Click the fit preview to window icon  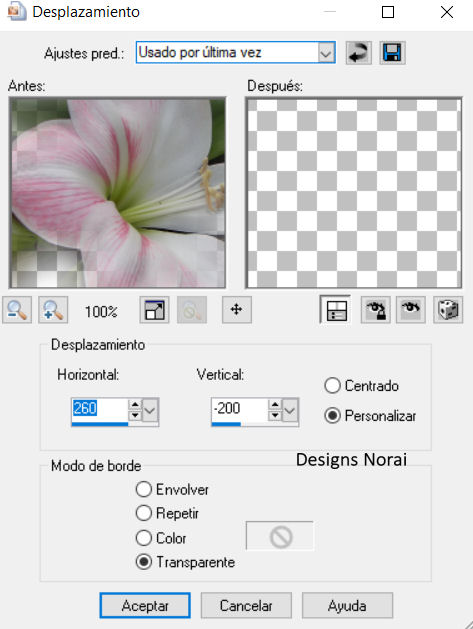(154, 310)
